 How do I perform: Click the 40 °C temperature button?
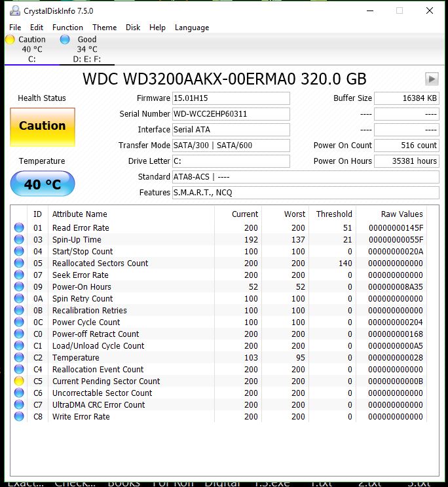[x=43, y=184]
